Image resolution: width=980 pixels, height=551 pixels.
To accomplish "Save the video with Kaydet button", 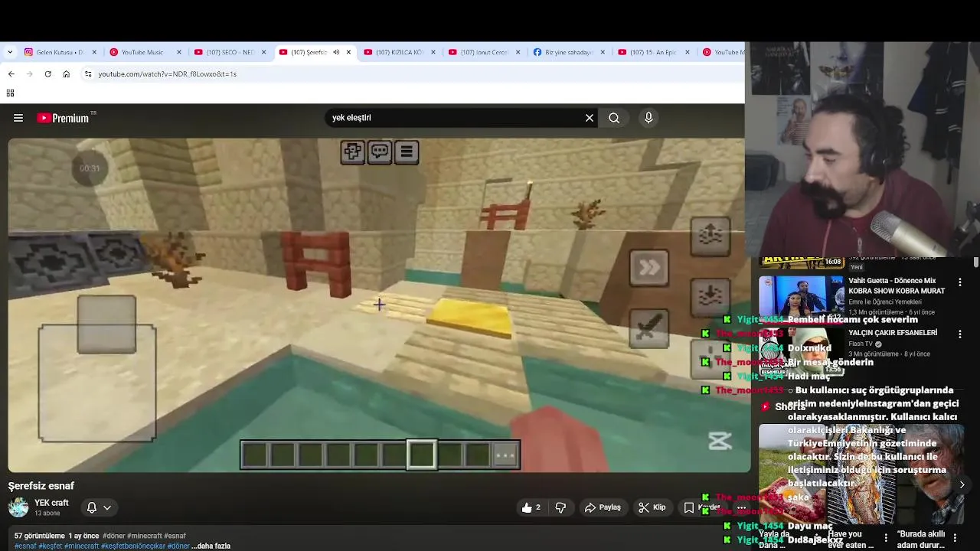I will [701, 507].
